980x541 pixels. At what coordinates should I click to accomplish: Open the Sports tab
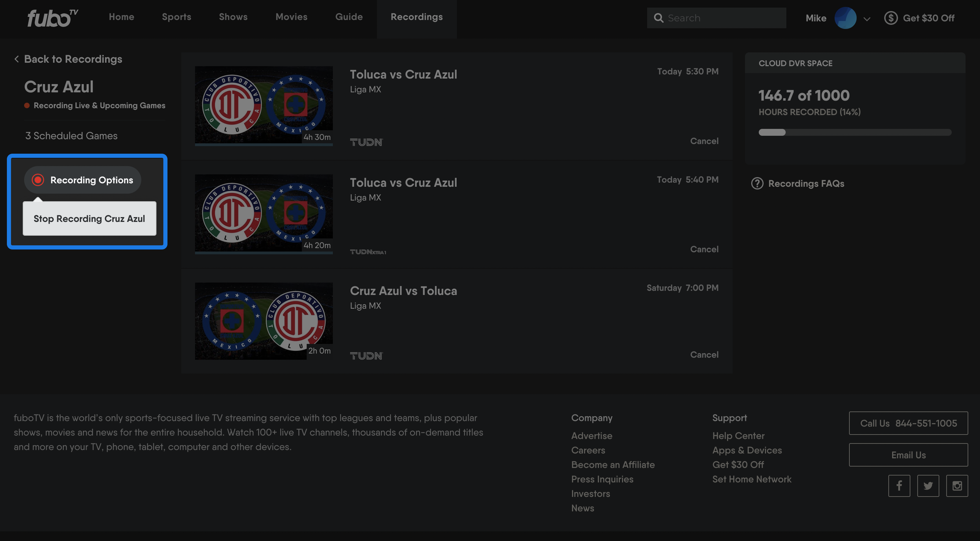176,17
